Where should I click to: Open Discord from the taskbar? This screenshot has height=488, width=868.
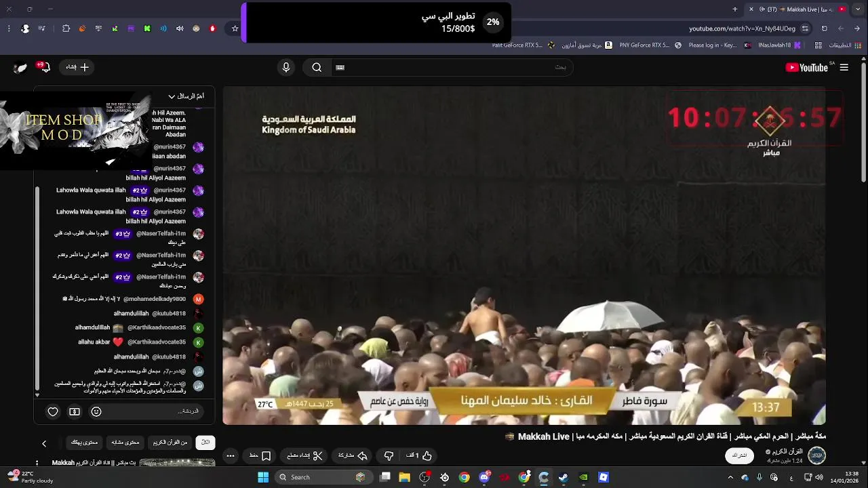tap(484, 477)
